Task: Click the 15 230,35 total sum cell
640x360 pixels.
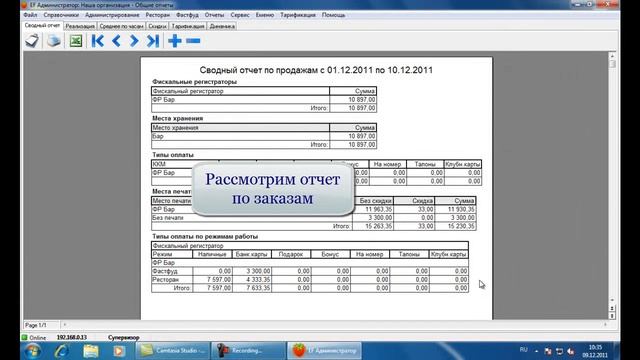Action: (455, 226)
